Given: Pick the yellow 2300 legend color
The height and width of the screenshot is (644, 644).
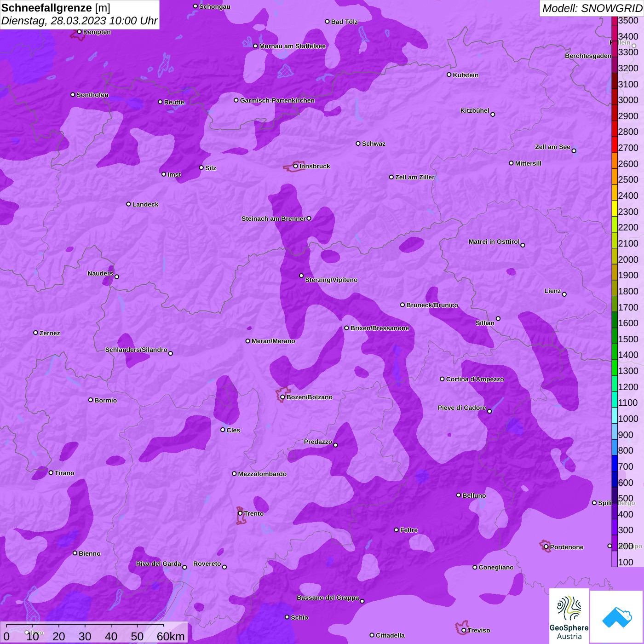Looking at the screenshot, I should pyautogui.click(x=615, y=208).
